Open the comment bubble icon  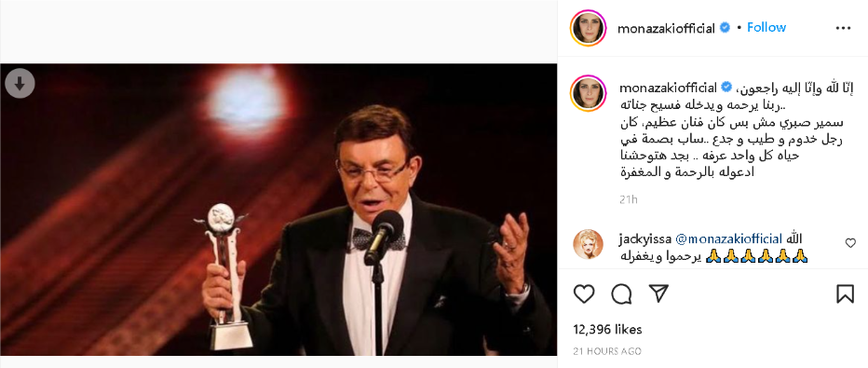pos(621,293)
